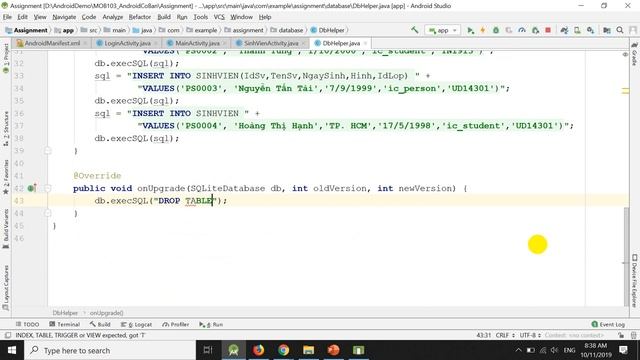640x360 pixels.
Task: Click Sync Project with Gradle Files icon
Action: click(564, 30)
